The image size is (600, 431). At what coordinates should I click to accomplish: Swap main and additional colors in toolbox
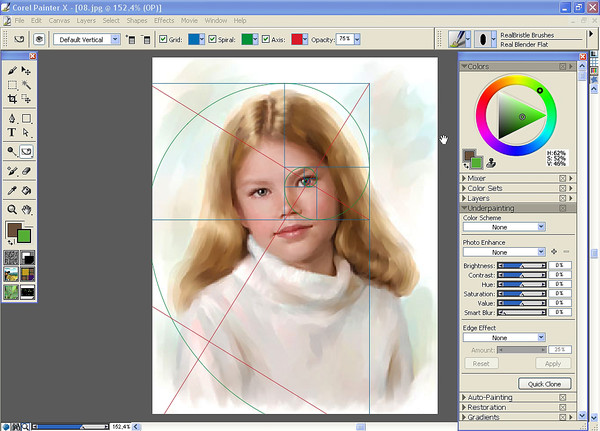pyautogui.click(x=10, y=242)
